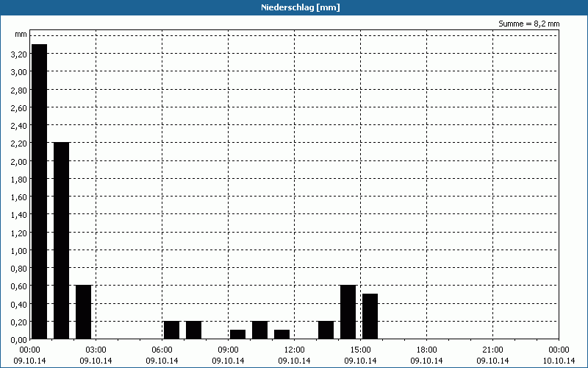Viewport: 588px width, 368px height.
Task: Click the tallest bar at 00:00
Action: pyautogui.click(x=40, y=191)
